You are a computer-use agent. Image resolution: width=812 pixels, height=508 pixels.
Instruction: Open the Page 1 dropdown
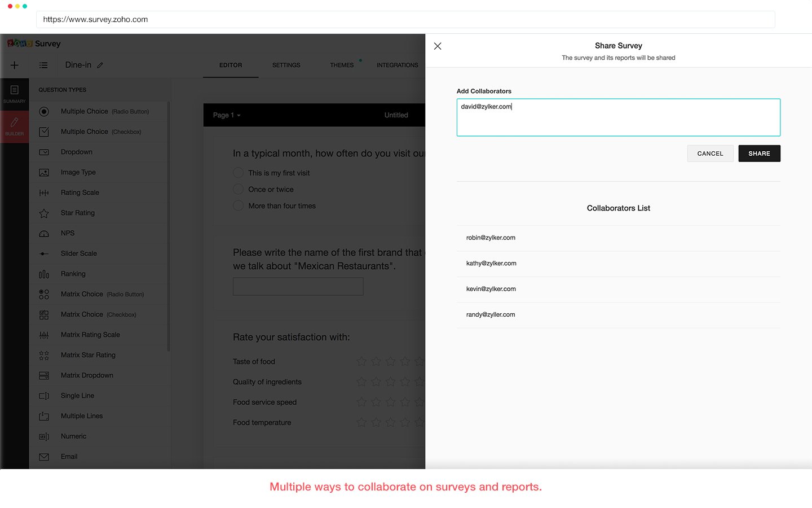(x=226, y=115)
